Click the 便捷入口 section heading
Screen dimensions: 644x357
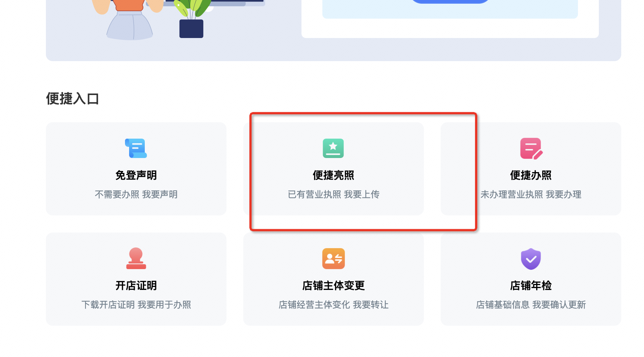73,99
